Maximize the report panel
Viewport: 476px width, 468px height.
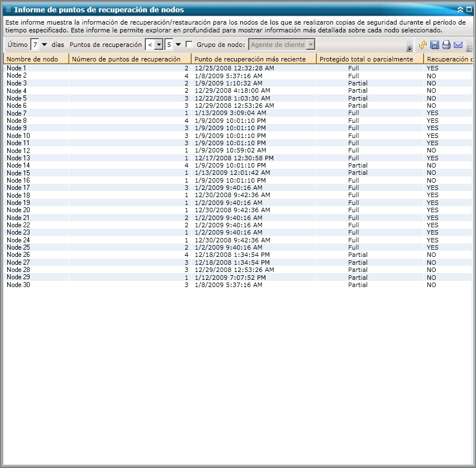click(469, 9)
